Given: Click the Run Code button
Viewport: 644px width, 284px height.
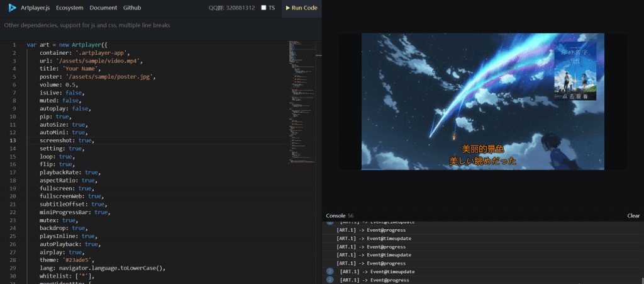Looking at the screenshot, I should pos(301,8).
